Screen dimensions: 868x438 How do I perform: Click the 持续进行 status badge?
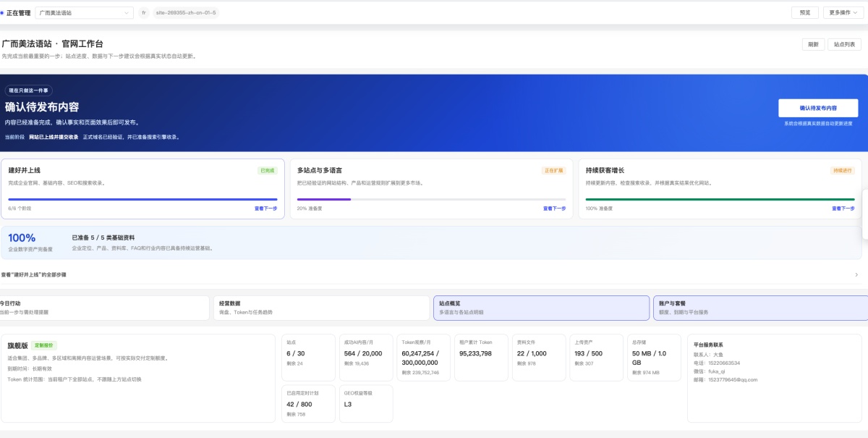[x=843, y=171]
